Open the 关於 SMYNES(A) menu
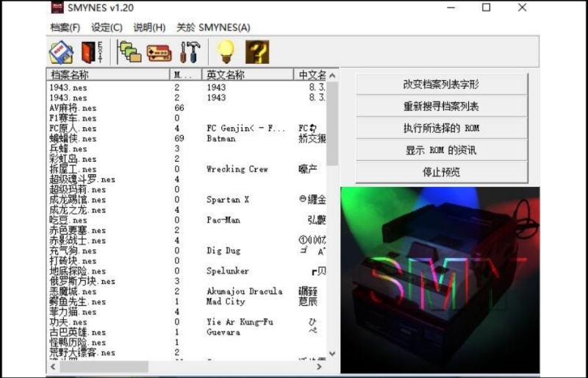 pyautogui.click(x=213, y=27)
